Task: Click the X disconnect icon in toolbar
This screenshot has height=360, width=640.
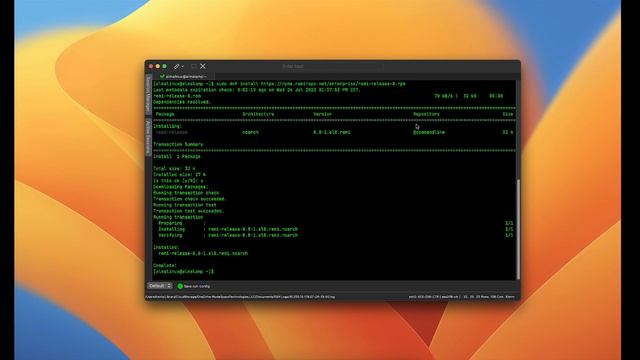Action: [203, 66]
